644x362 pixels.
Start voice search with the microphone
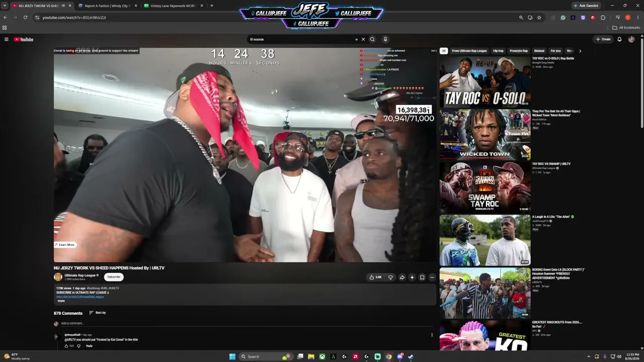click(385, 39)
